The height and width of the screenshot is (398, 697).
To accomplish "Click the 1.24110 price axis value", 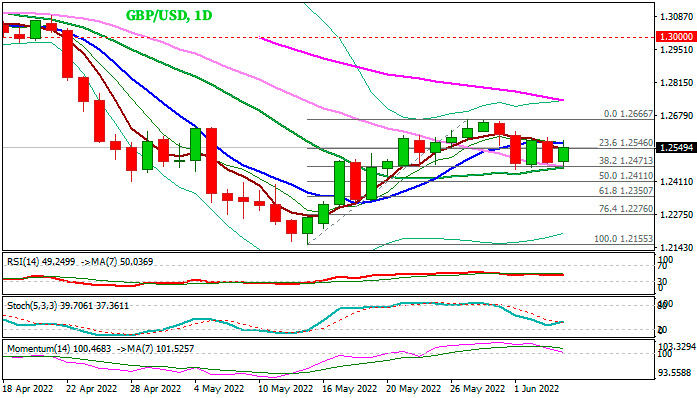I will (x=677, y=181).
